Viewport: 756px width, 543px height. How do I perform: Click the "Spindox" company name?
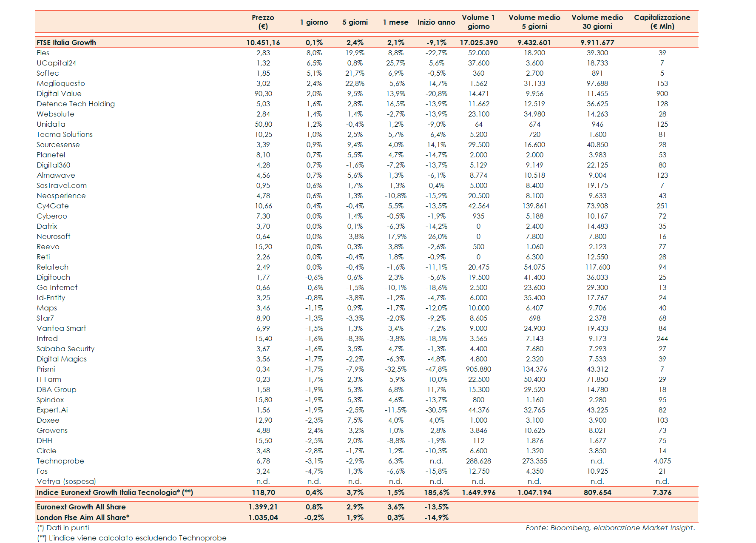coord(50,400)
